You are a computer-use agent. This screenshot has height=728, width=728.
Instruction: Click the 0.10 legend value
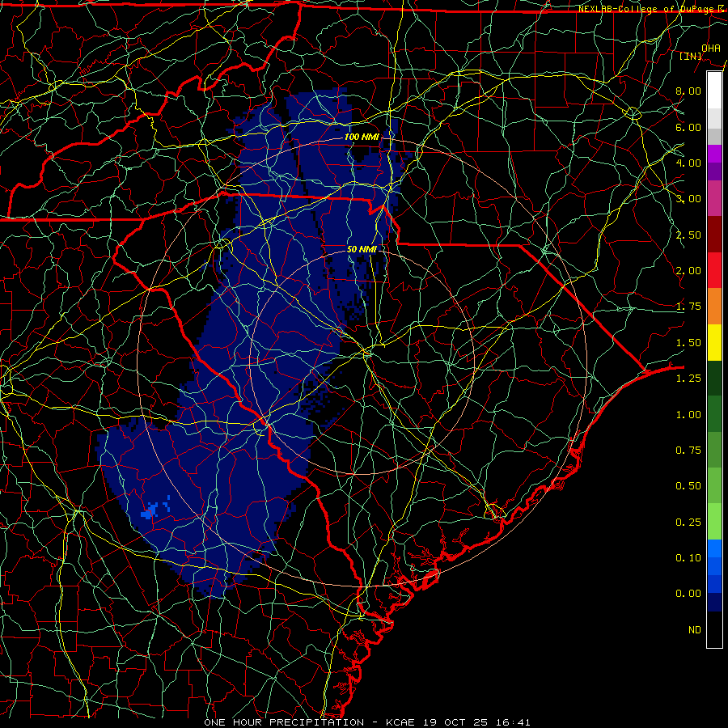coord(688,558)
